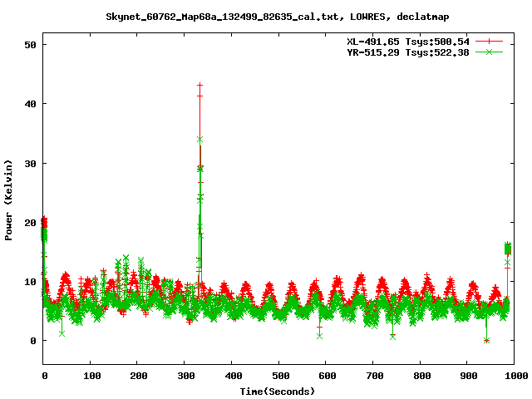
Task: Click the green YR legend line sample
Action: (489, 52)
